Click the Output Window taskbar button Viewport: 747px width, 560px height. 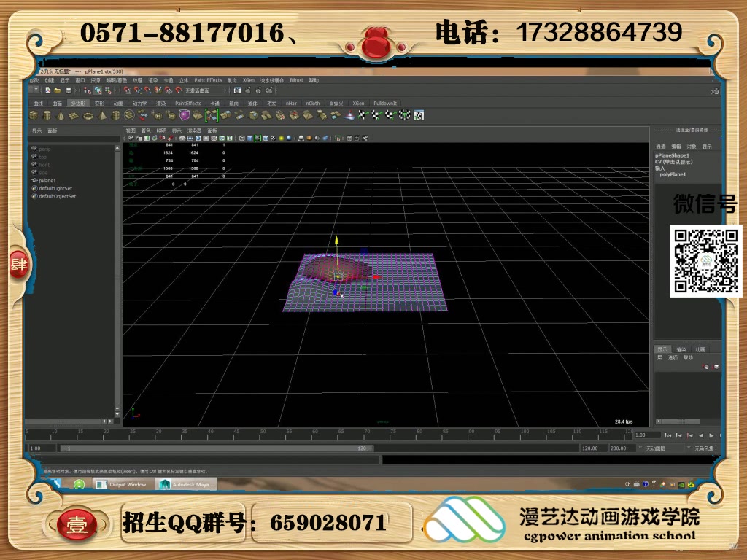123,483
